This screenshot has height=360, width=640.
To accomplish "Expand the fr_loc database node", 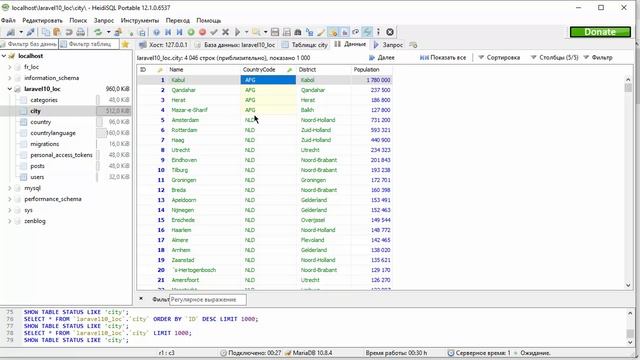I will pyautogui.click(x=10, y=67).
